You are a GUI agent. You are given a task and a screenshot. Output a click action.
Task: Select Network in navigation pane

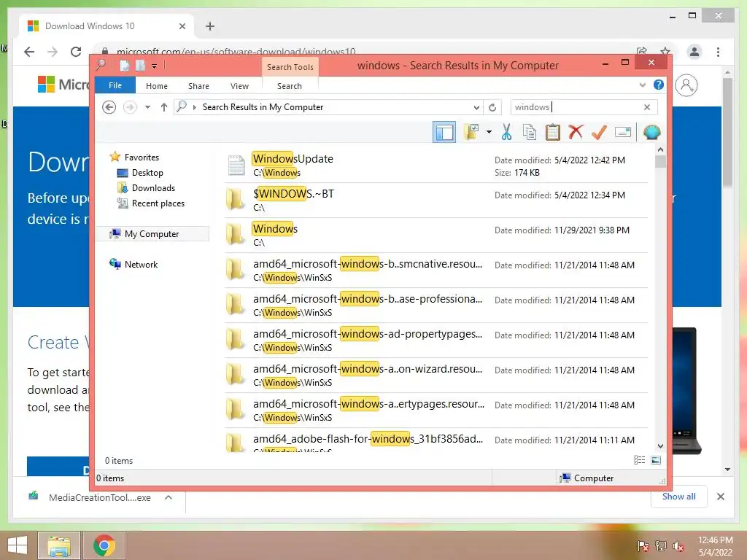[141, 264]
